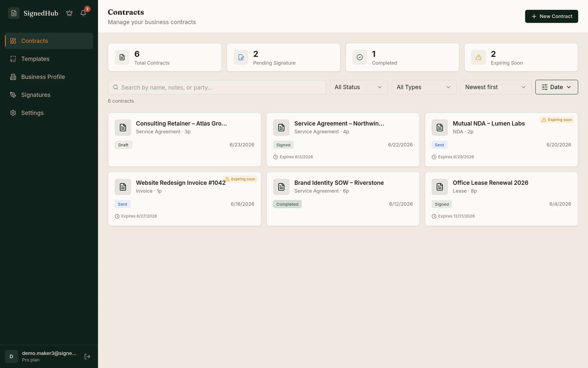The width and height of the screenshot is (588, 368).
Task: Click the Brand Identity SOW document icon
Action: coord(281,187)
